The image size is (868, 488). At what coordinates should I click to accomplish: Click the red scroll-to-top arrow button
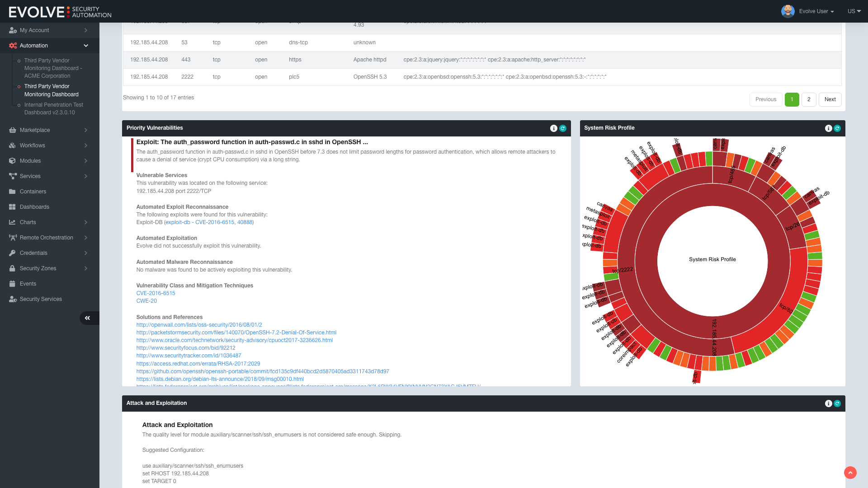[850, 473]
